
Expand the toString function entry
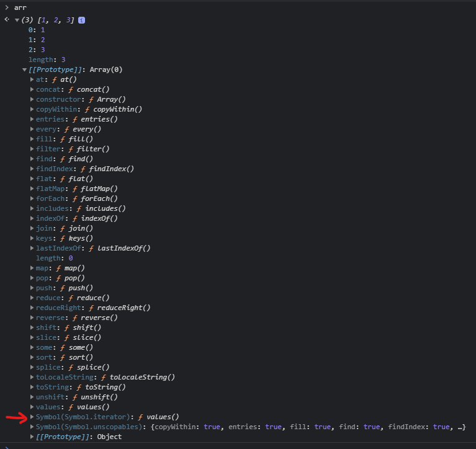[x=32, y=388]
